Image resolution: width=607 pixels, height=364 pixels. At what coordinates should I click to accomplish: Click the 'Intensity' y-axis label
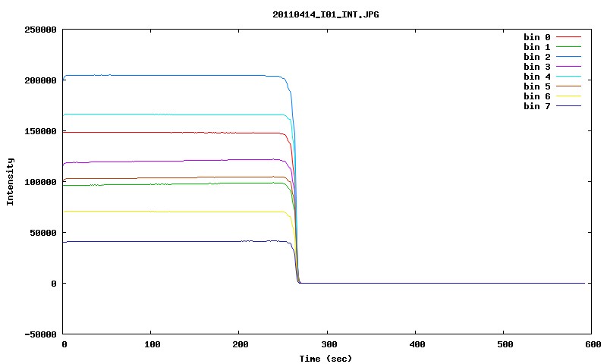click(x=10, y=181)
